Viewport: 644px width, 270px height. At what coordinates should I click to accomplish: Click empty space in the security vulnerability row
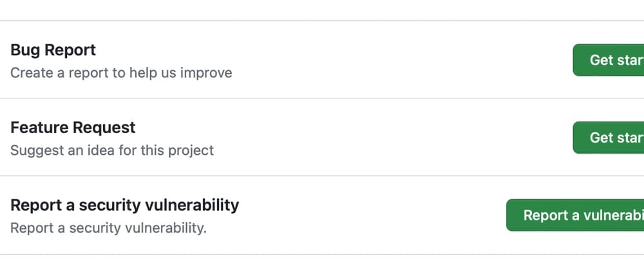click(374, 215)
